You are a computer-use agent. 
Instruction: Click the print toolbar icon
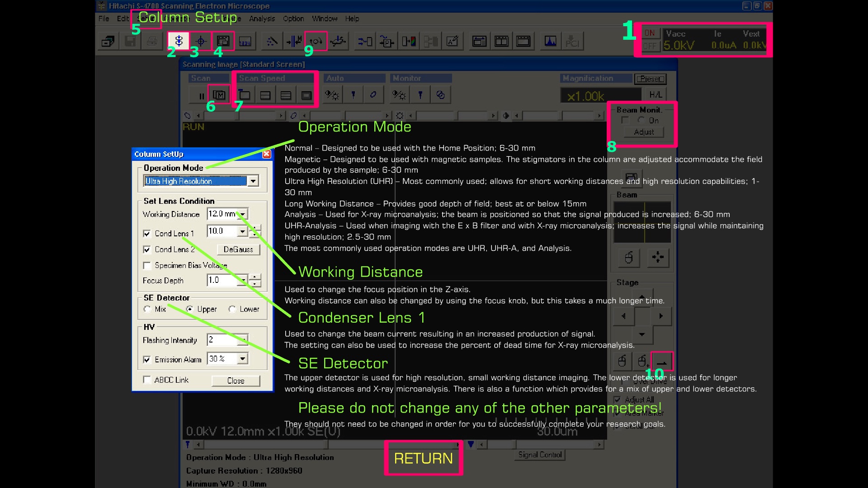tap(152, 41)
